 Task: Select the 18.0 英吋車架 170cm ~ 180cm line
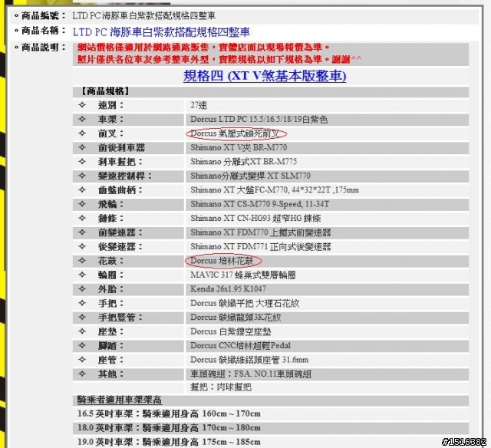click(169, 427)
